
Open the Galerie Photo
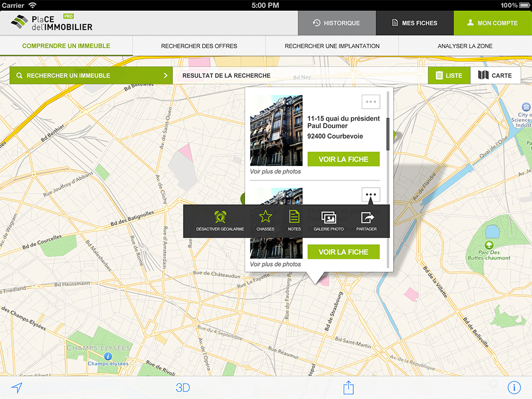pyautogui.click(x=328, y=218)
